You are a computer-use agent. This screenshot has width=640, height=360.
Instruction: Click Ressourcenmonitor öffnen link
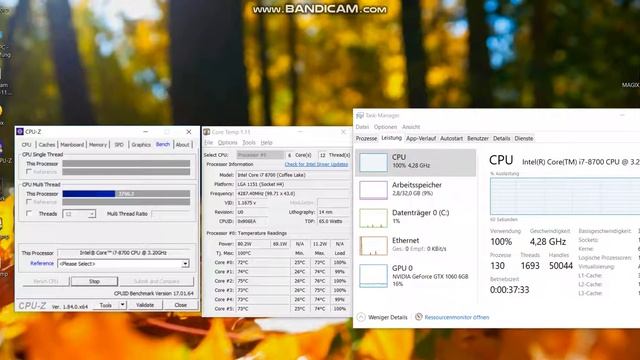457,317
